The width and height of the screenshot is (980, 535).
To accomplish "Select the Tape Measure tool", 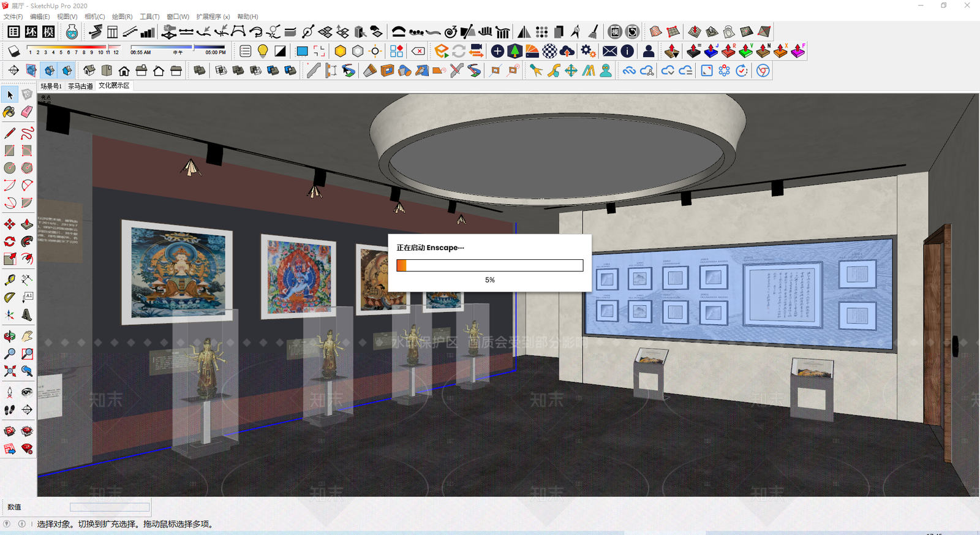I will point(10,280).
